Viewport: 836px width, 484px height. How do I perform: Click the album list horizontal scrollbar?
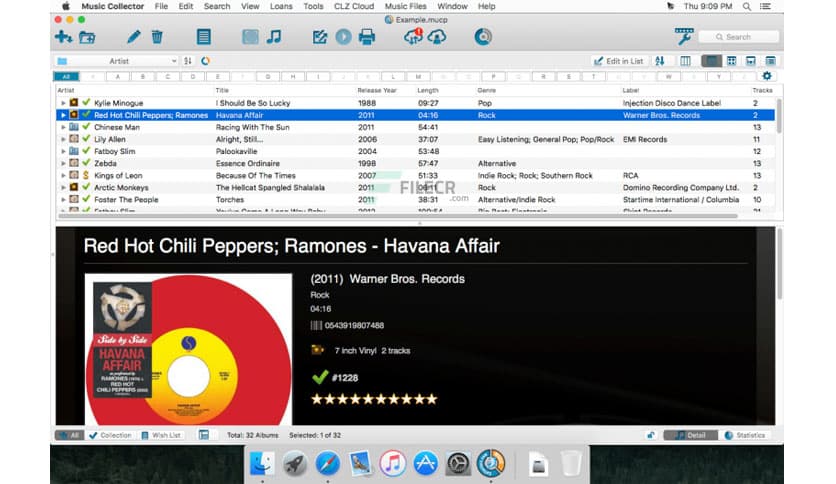coord(397,216)
